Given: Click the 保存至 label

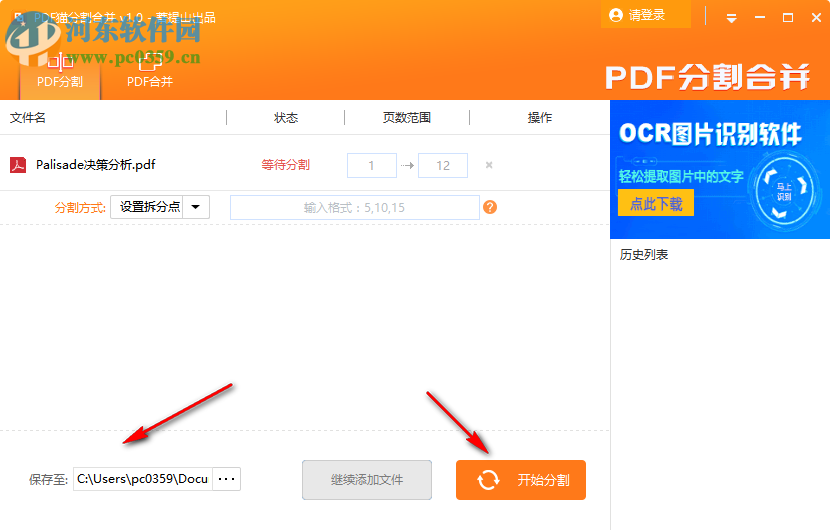Looking at the screenshot, I should [x=48, y=480].
